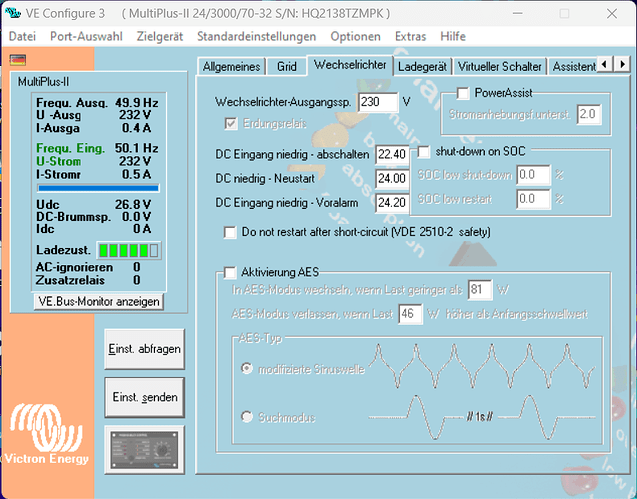Open the Standardeinstellungen menu
The image size is (637, 499).
coord(259,36)
